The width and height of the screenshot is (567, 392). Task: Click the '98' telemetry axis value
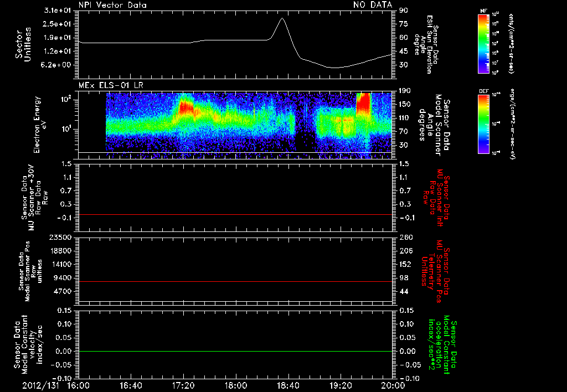[x=403, y=278]
